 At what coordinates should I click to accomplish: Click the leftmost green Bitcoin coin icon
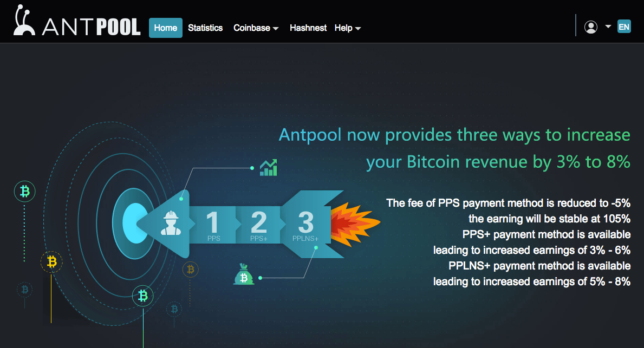click(x=24, y=191)
